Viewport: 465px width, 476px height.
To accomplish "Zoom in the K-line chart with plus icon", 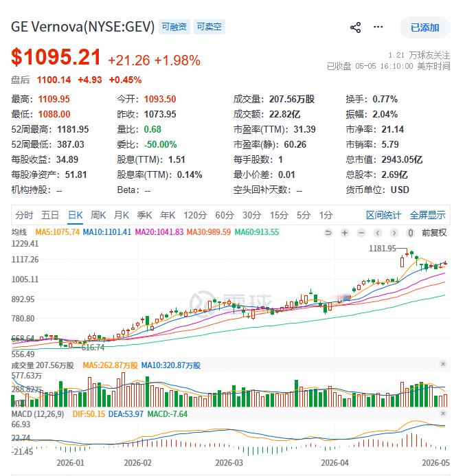I will pos(345,233).
